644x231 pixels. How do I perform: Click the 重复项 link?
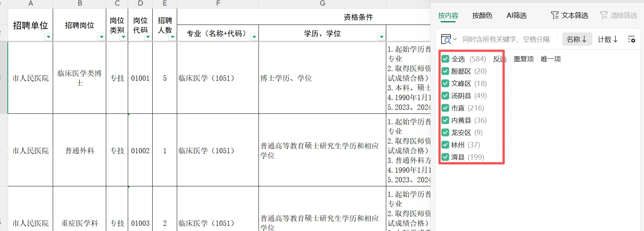[524, 59]
